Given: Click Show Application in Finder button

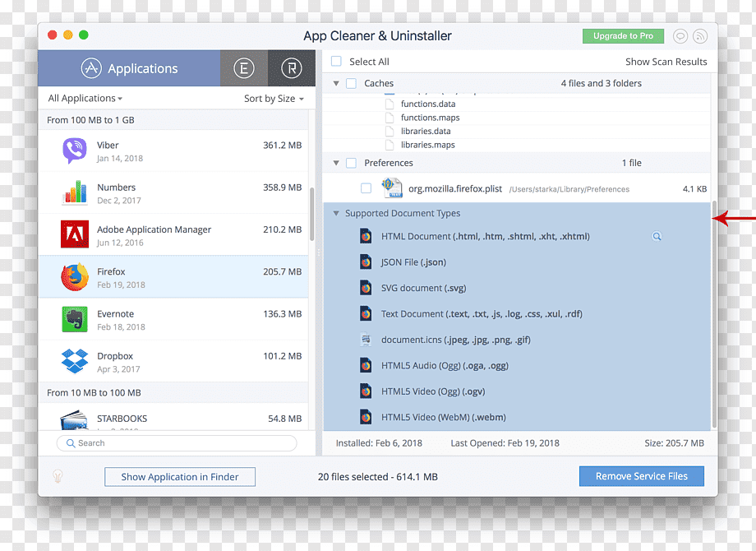Looking at the screenshot, I should (x=180, y=477).
